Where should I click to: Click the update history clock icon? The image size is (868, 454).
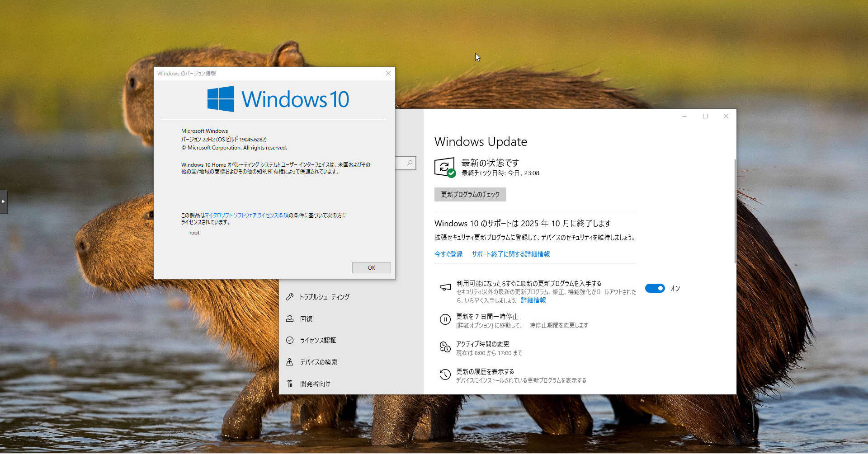click(x=444, y=374)
